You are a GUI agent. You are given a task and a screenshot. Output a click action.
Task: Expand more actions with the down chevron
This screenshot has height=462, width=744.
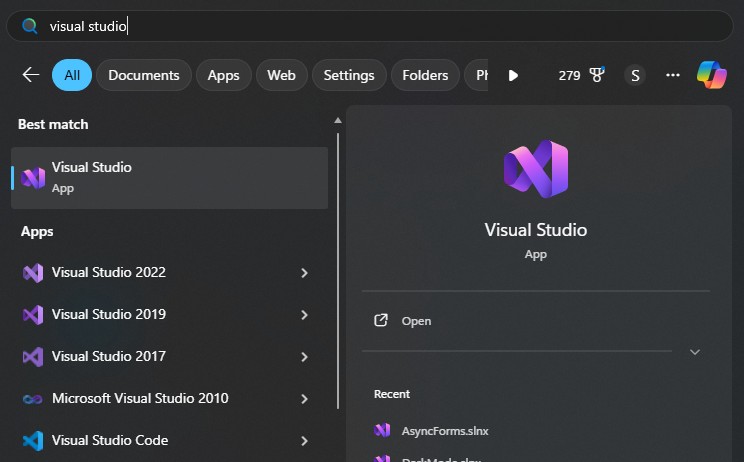pyautogui.click(x=695, y=352)
